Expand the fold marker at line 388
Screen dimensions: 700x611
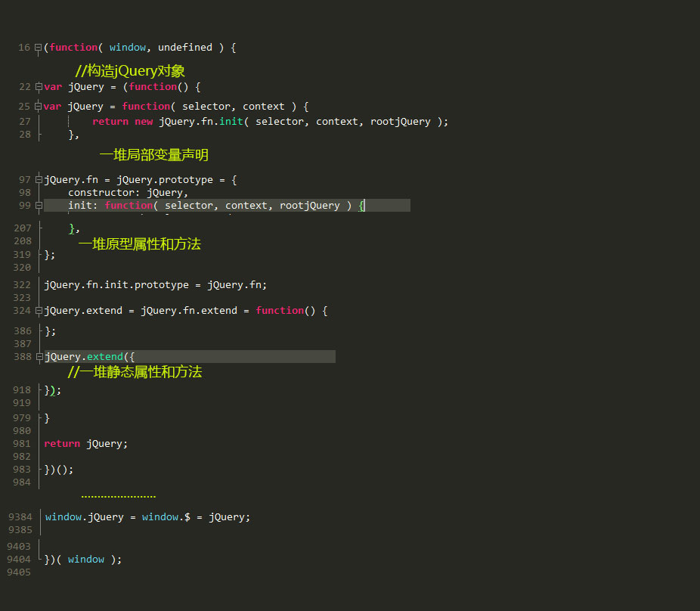(39, 356)
